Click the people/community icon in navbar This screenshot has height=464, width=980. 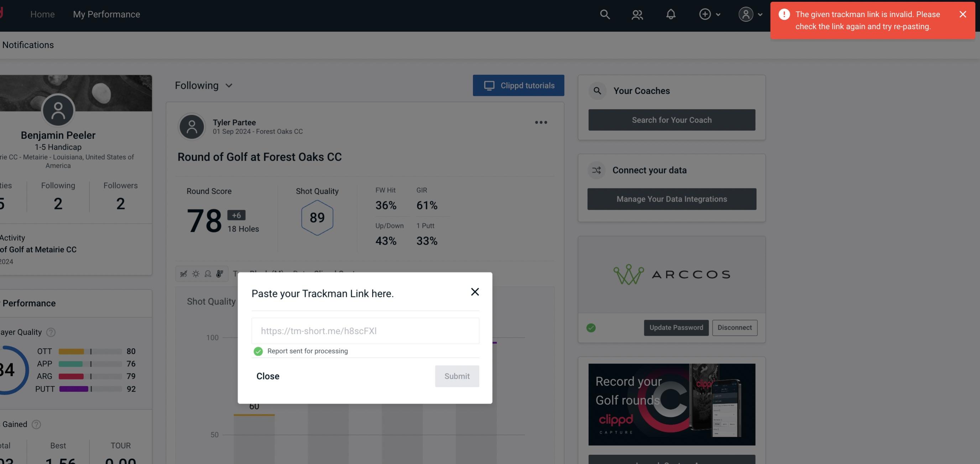pos(636,14)
